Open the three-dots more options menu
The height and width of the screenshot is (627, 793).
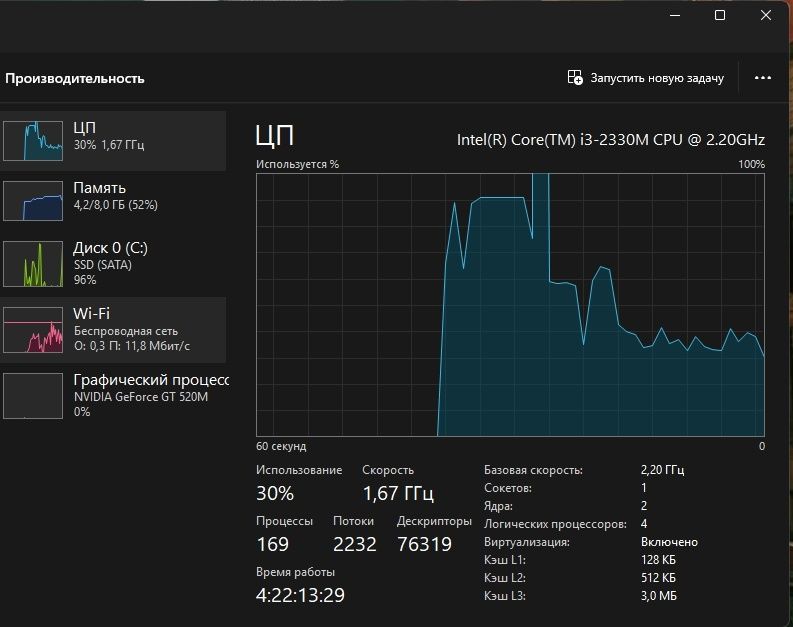click(x=763, y=78)
